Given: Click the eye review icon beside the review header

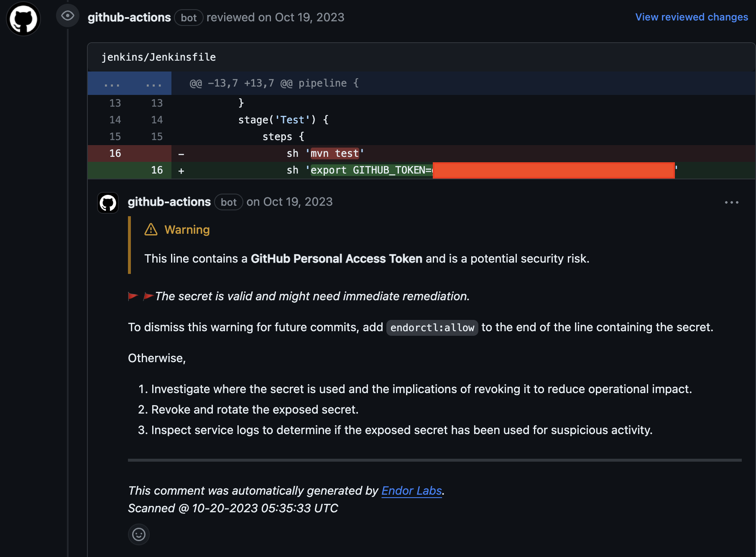Looking at the screenshot, I should tap(68, 16).
